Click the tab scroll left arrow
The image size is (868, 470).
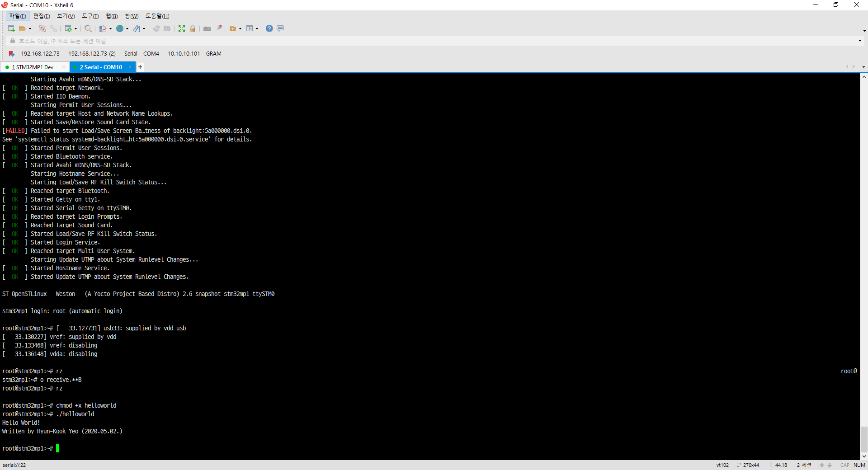coord(847,67)
